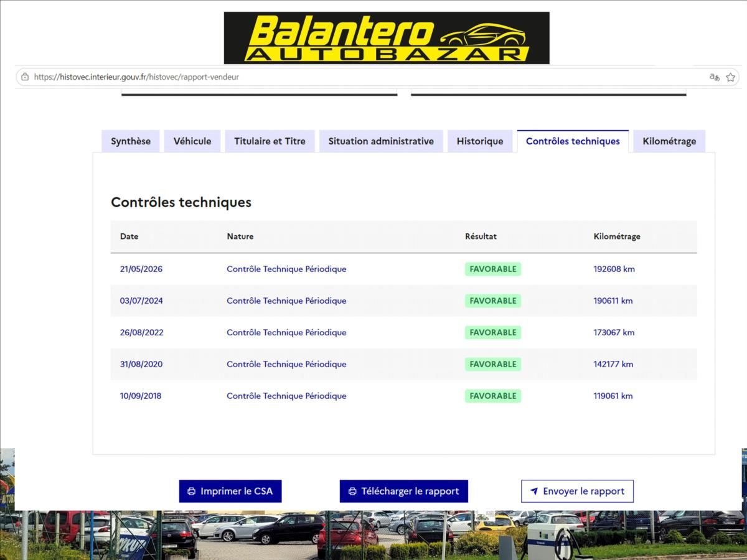747x560 pixels.
Task: Click the lock icon beside the URL
Action: pos(25,77)
